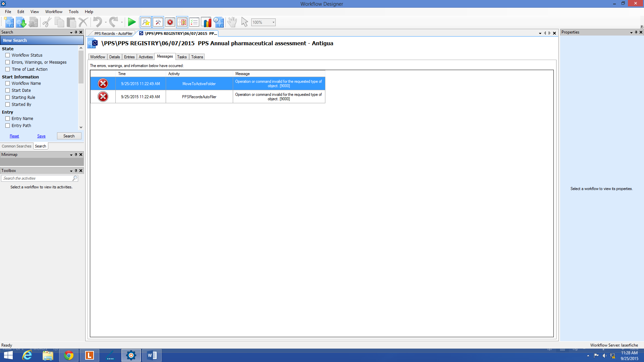Open the Error list toolbar icon
Screen dimensions: 644x362
[x=170, y=22]
